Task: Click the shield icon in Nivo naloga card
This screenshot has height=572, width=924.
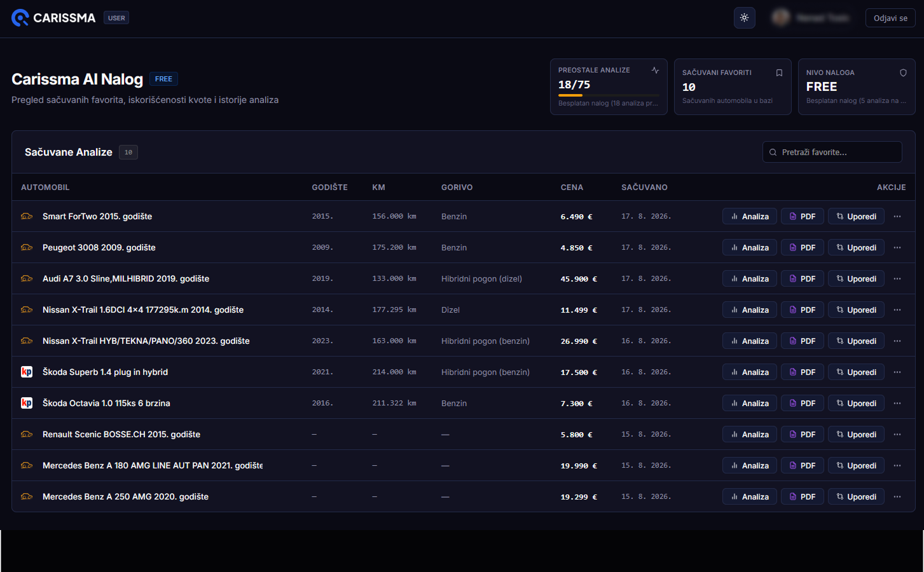Action: click(903, 72)
